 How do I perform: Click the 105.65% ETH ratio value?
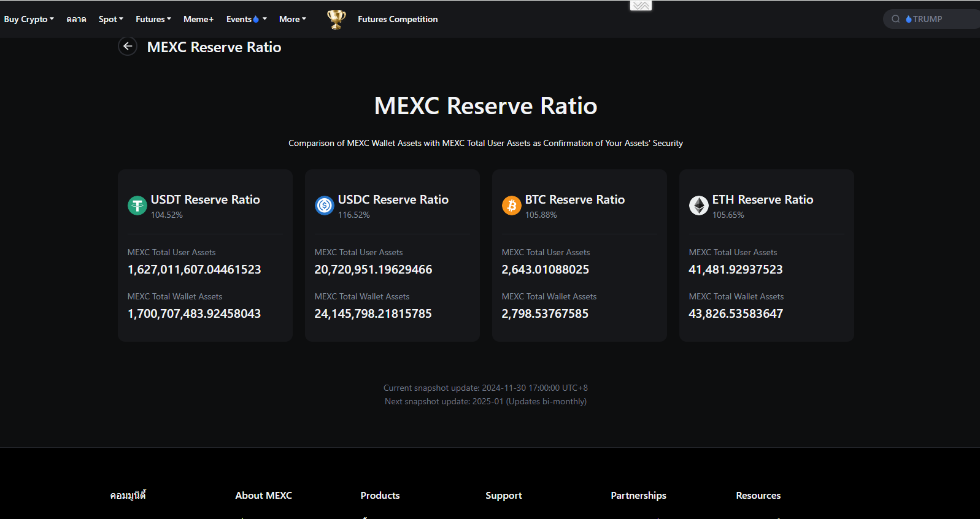(x=728, y=215)
